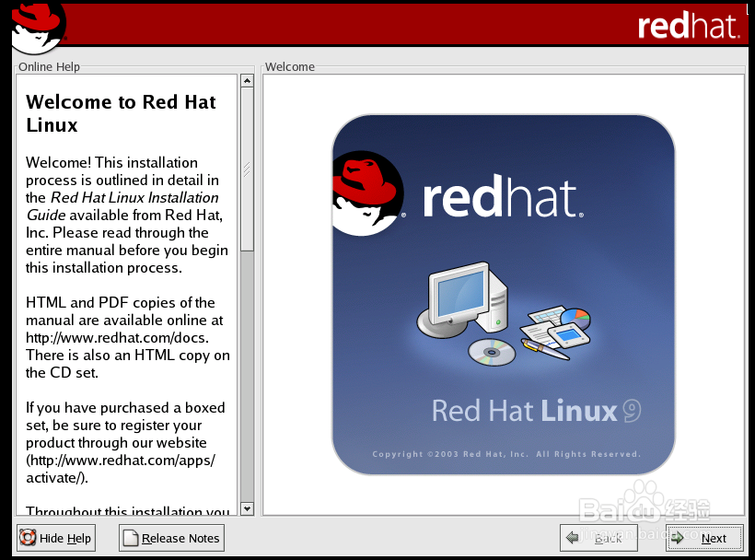Click the CD disc icon in splash
The height and width of the screenshot is (560, 755).
click(492, 352)
